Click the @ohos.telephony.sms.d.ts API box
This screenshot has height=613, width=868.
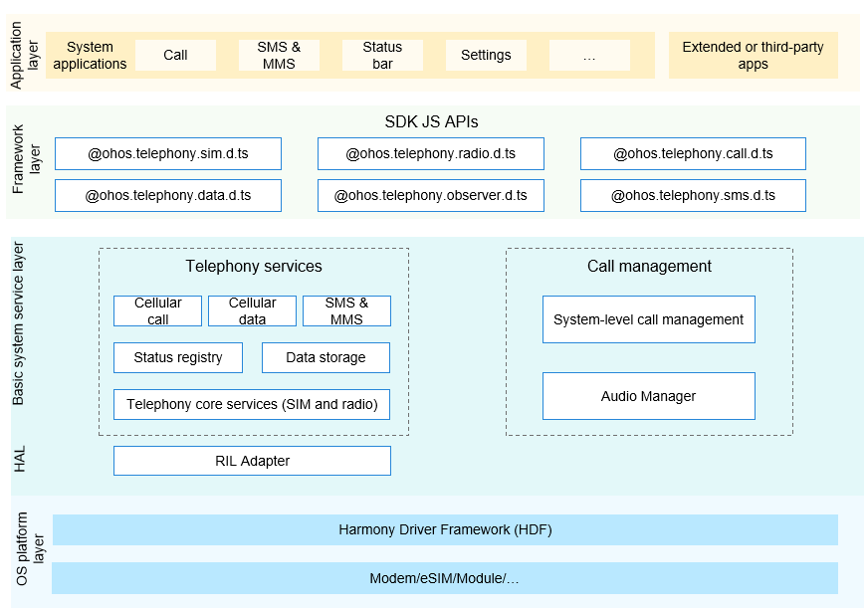click(693, 196)
